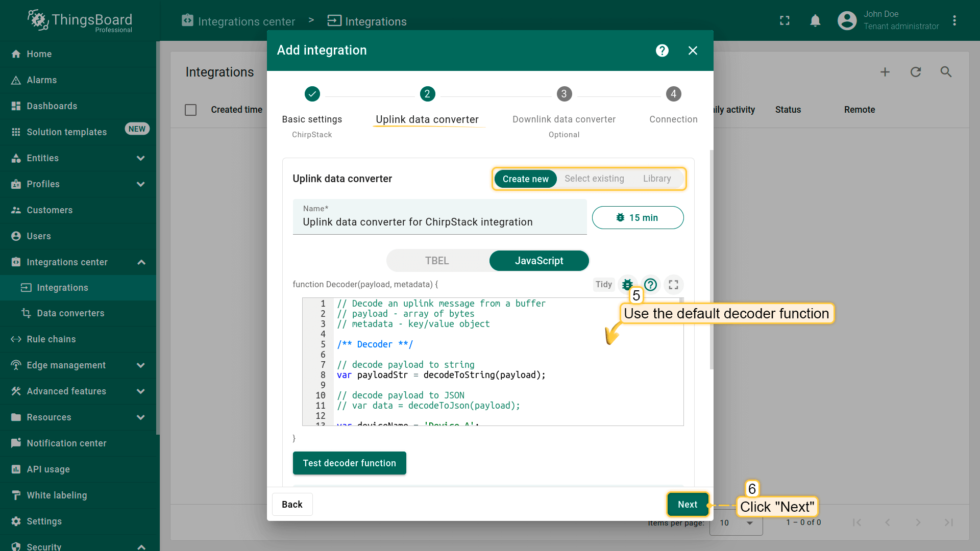Open the Customers page
Image resolution: width=980 pixels, height=551 pixels.
78,210
